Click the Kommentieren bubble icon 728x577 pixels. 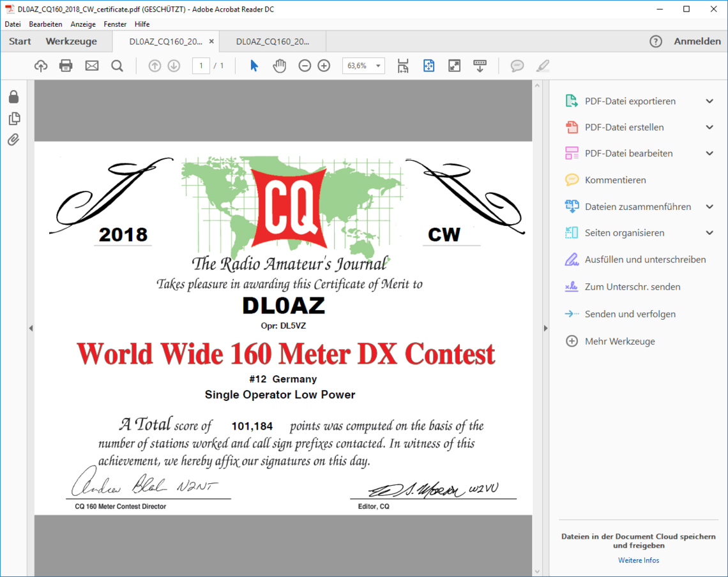pyautogui.click(x=572, y=179)
